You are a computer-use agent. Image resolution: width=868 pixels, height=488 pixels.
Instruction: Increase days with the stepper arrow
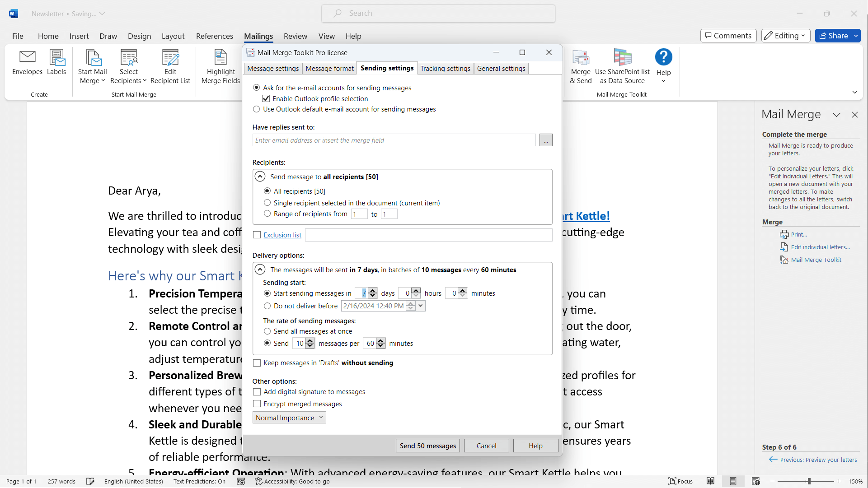click(373, 290)
